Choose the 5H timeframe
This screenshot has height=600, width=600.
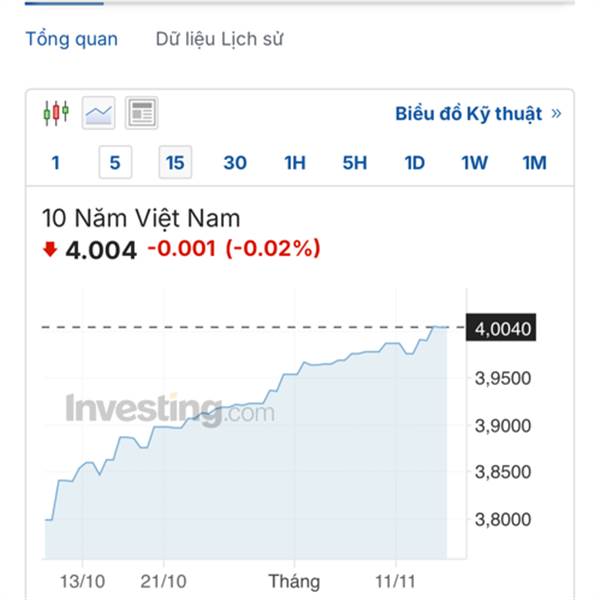click(355, 162)
